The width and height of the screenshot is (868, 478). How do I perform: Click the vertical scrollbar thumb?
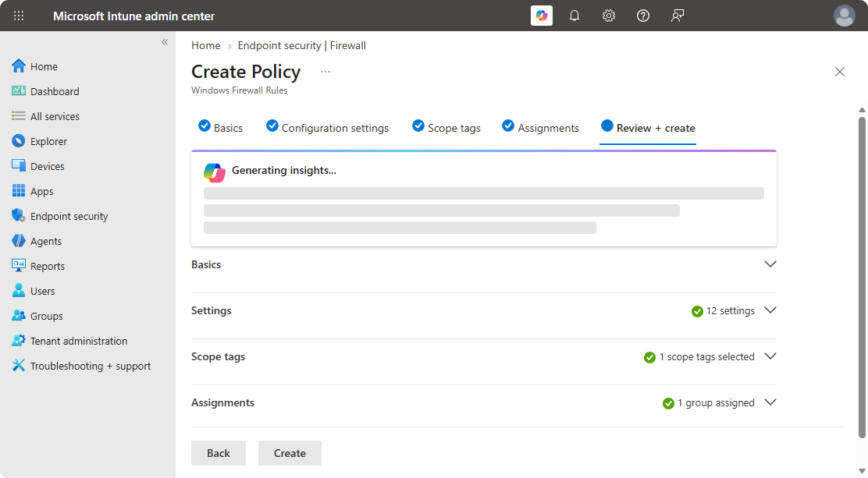(x=862, y=277)
